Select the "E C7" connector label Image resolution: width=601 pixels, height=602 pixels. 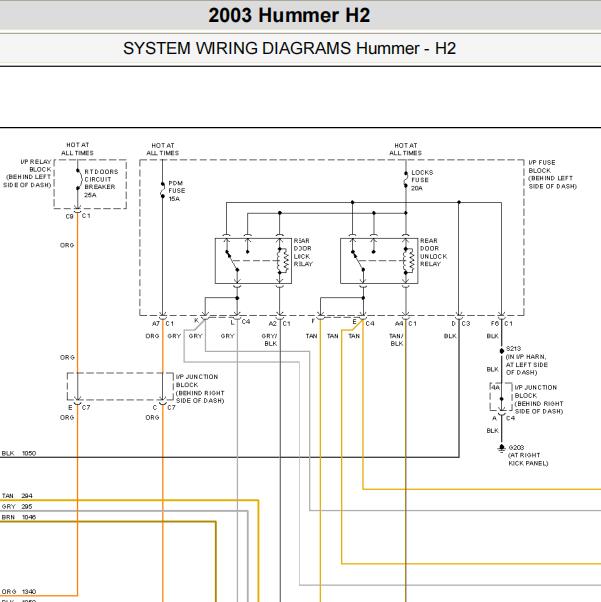tap(79, 407)
